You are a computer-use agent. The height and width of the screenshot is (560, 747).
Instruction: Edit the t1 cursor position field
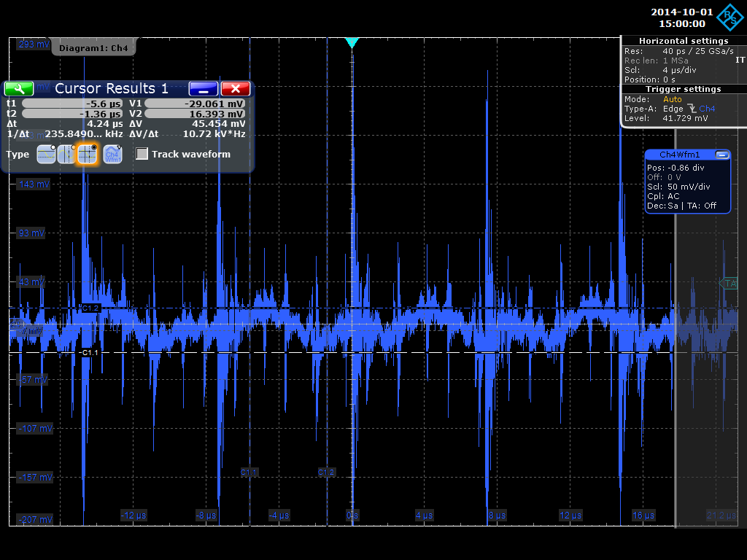pyautogui.click(x=72, y=104)
